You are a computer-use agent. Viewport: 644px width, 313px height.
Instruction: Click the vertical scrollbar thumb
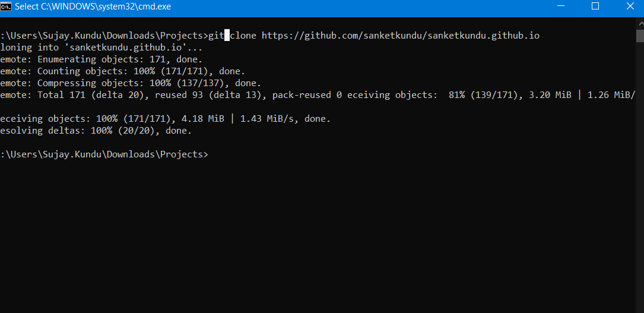point(639,36)
